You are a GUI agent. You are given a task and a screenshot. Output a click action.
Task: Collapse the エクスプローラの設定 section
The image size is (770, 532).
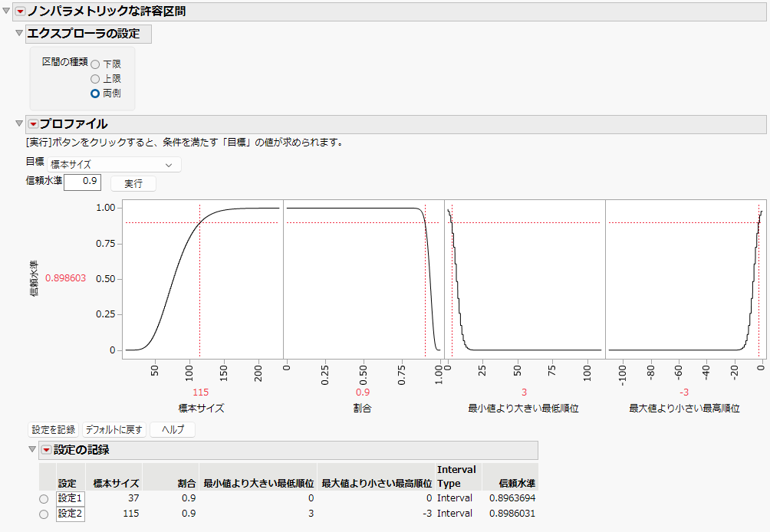[x=19, y=33]
